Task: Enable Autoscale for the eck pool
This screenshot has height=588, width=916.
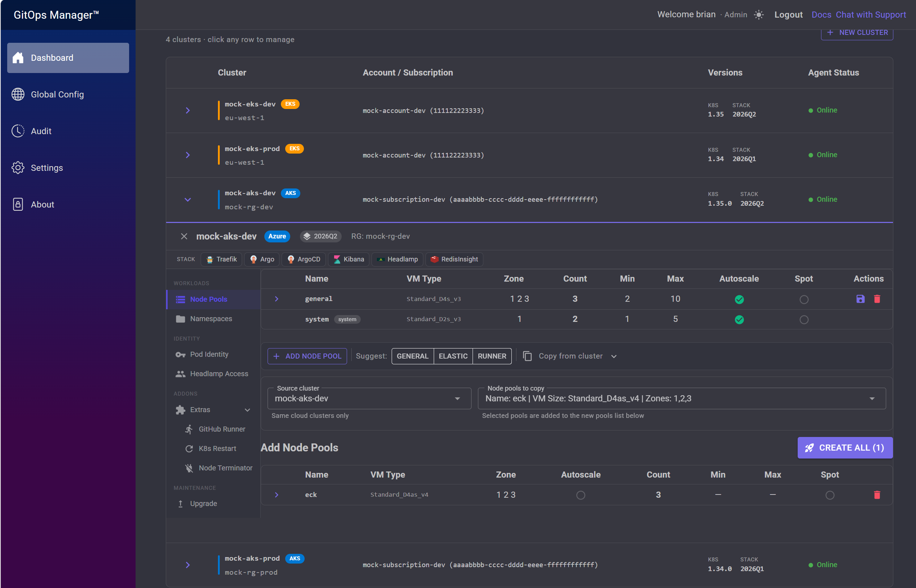Action: [x=580, y=495]
